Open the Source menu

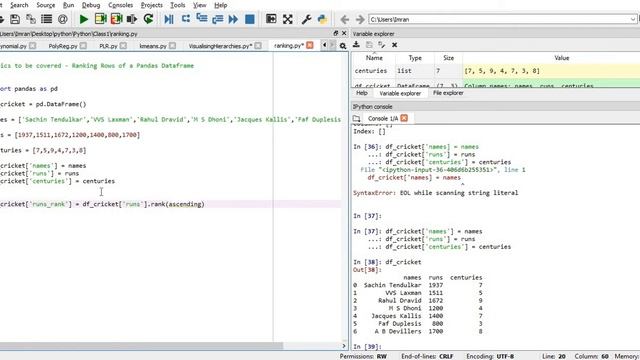pyautogui.click(x=46, y=5)
